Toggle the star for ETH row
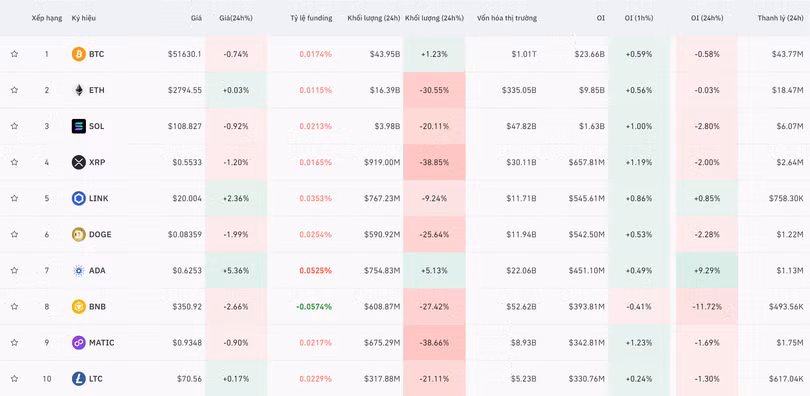Viewport: 810px width, 396px height. coord(14,90)
